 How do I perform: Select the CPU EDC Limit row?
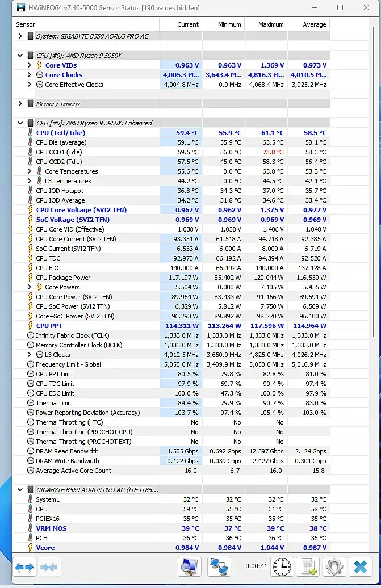tap(171, 393)
